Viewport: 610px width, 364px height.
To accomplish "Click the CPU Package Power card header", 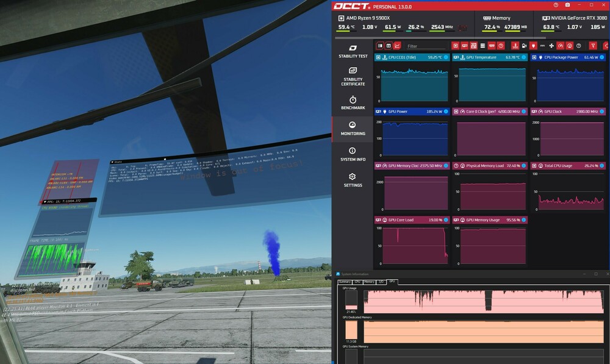I will point(568,57).
